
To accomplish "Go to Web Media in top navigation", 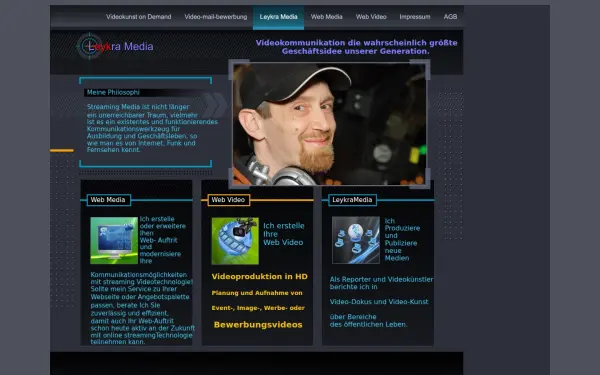I will 326,17.
